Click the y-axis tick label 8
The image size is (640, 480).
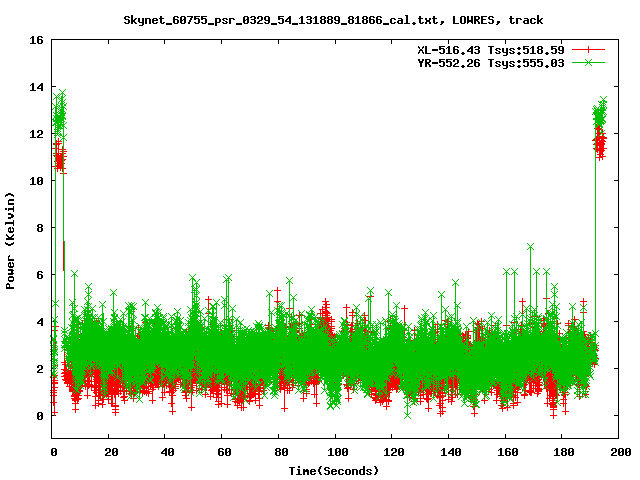[x=40, y=228]
